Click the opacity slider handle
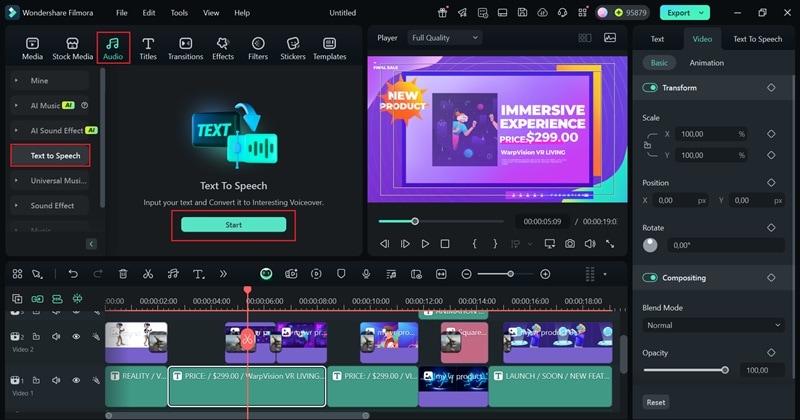The image size is (800, 420). pyautogui.click(x=725, y=370)
